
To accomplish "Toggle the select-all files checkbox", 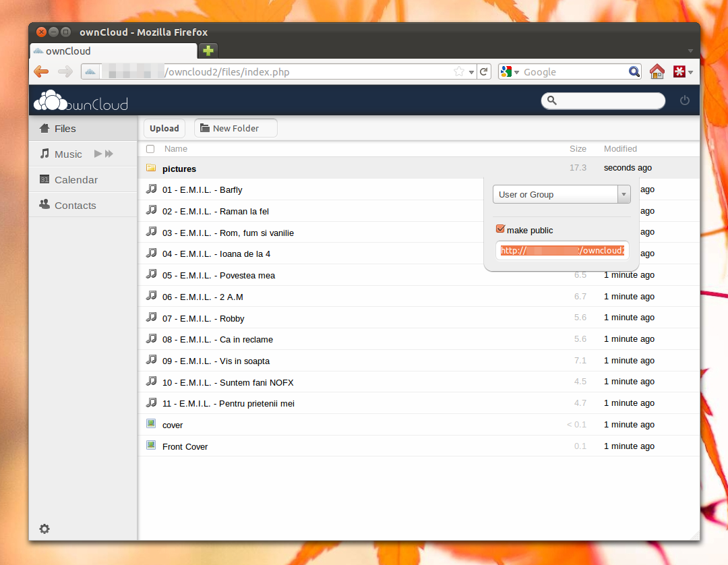I will pos(150,149).
